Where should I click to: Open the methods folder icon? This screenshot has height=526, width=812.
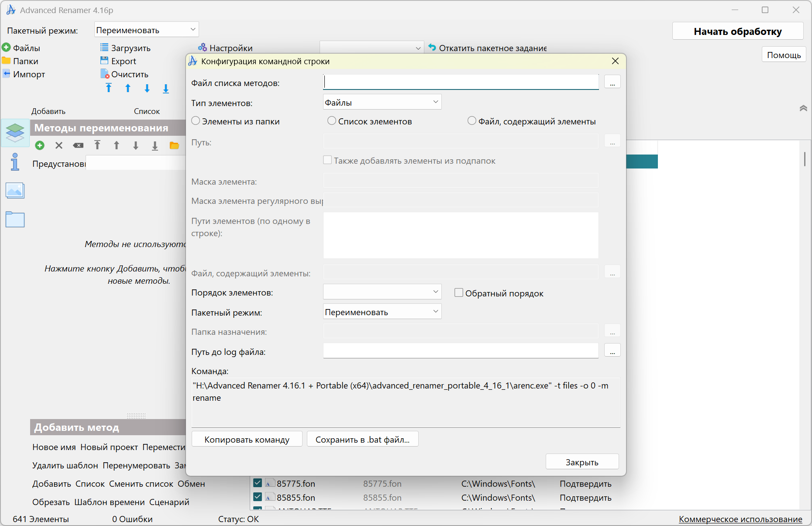click(174, 145)
